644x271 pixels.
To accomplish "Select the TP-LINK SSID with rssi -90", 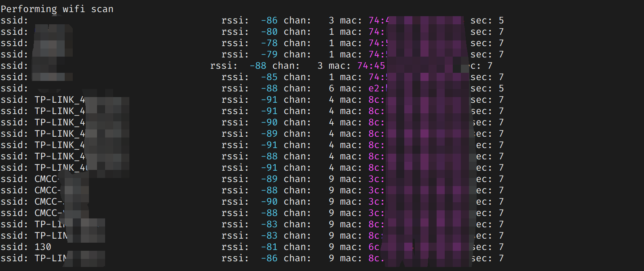I will point(59,122).
